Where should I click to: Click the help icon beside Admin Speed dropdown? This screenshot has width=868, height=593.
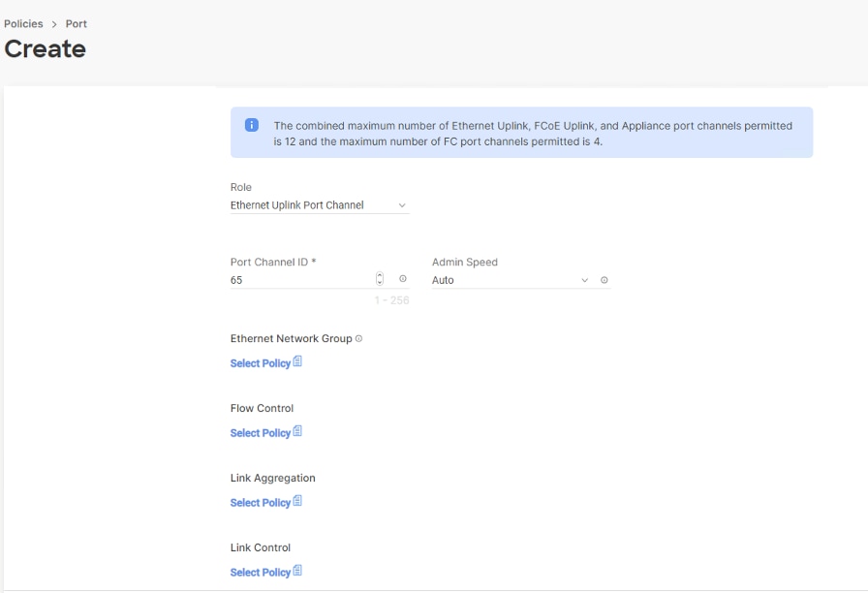point(603,279)
